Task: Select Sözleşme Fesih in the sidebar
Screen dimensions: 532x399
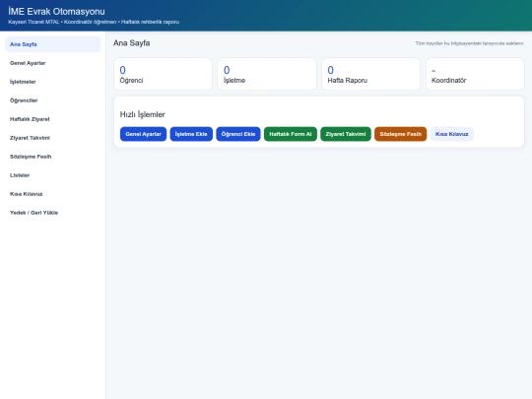Action: [52, 157]
